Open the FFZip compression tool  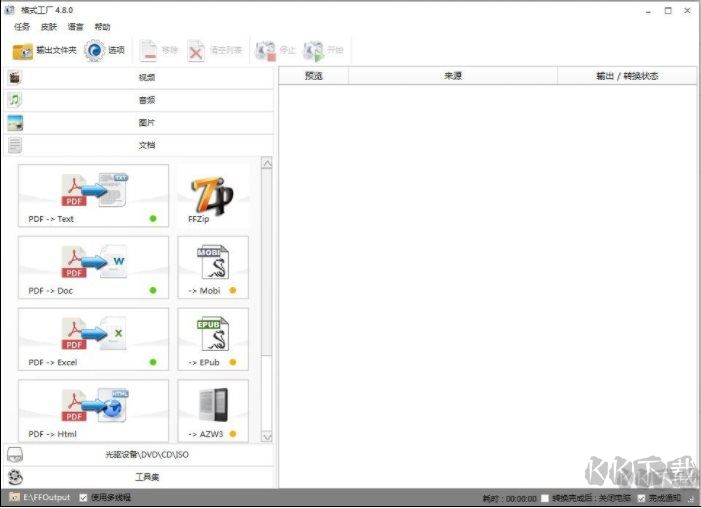pos(212,195)
